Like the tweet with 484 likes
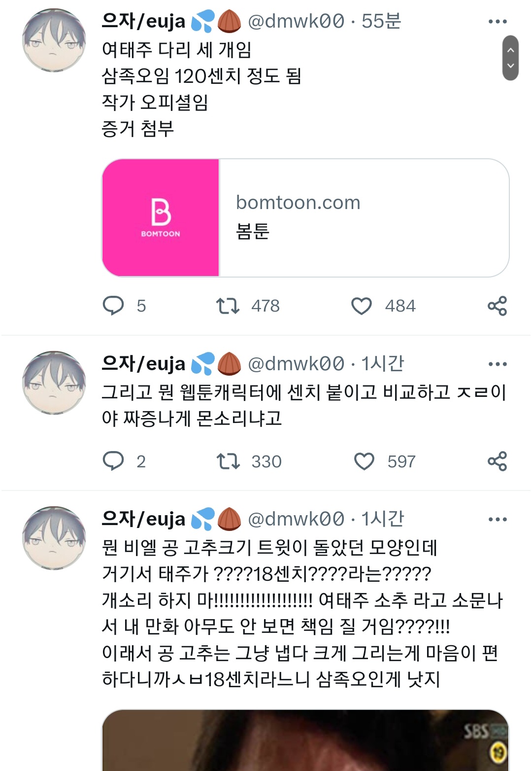532x771 pixels. (362, 306)
